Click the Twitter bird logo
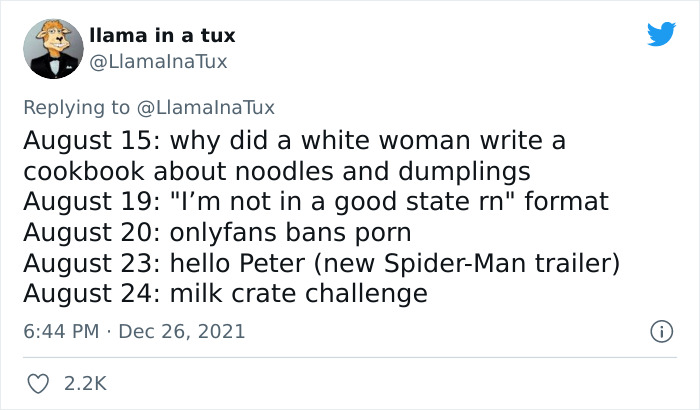The width and height of the screenshot is (700, 410). click(661, 35)
